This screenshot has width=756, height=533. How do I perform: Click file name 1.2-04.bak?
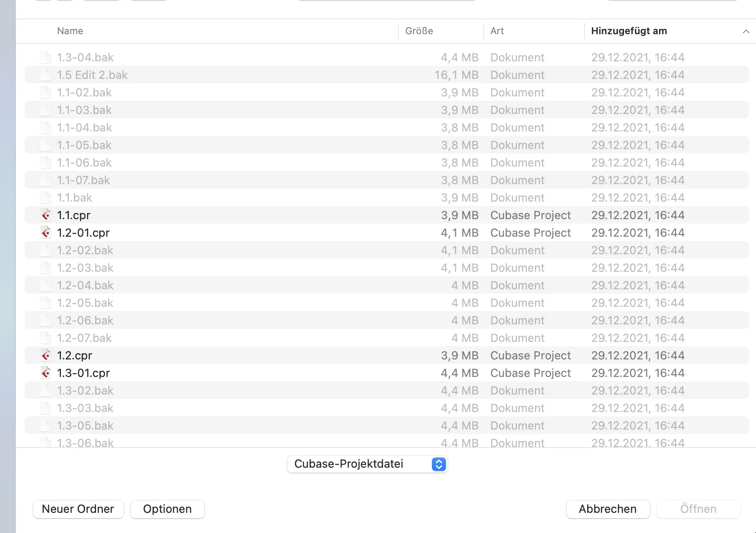point(86,285)
